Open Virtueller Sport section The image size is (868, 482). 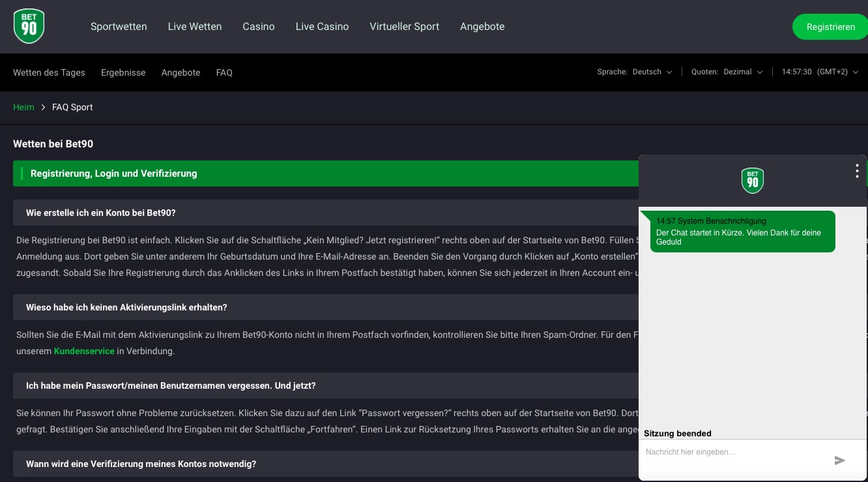tap(404, 27)
